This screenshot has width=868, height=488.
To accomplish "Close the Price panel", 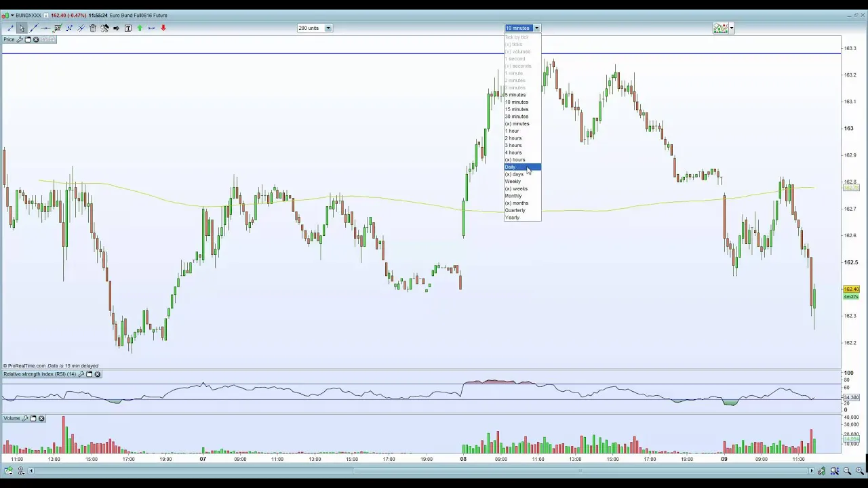I will pos(36,39).
